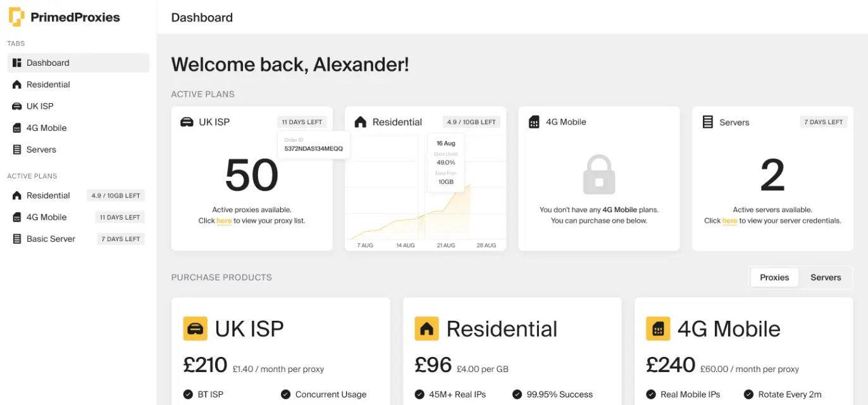Click 'here' link for server credentials

pos(729,221)
